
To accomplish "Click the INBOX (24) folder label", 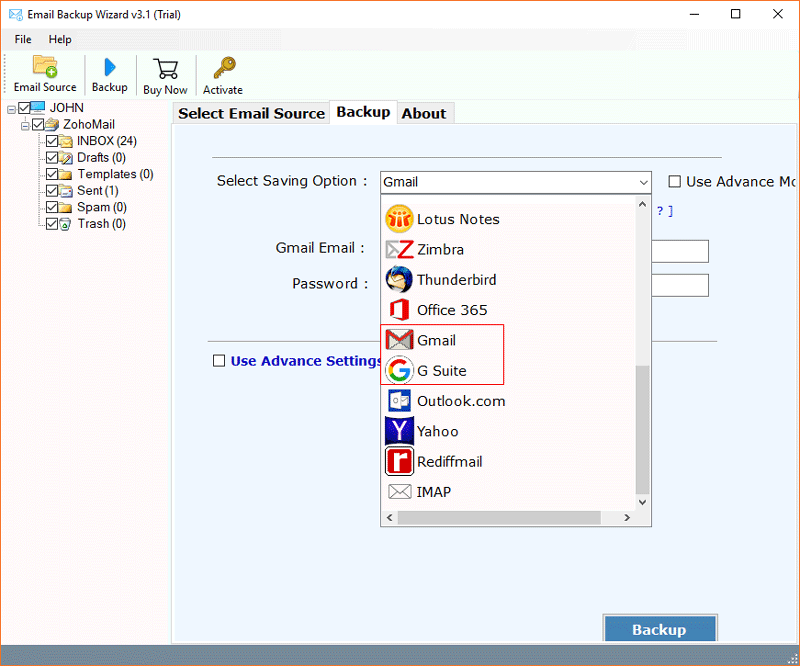I will coord(107,141).
